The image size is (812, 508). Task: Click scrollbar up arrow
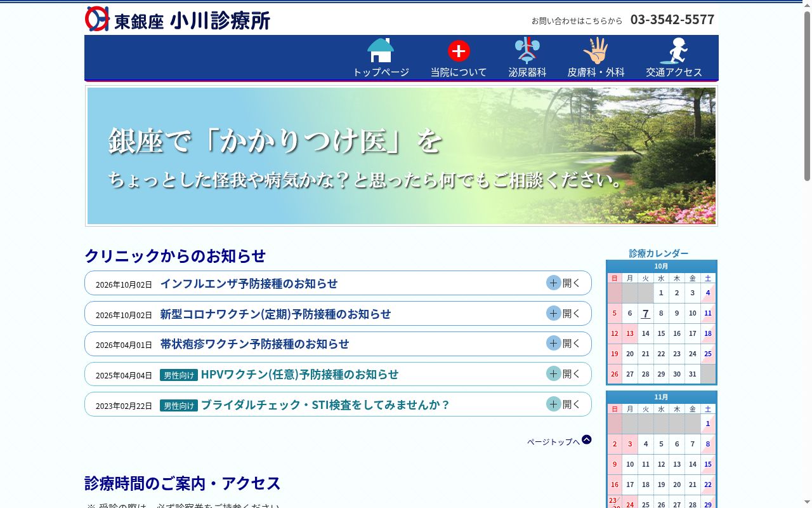(807, 5)
